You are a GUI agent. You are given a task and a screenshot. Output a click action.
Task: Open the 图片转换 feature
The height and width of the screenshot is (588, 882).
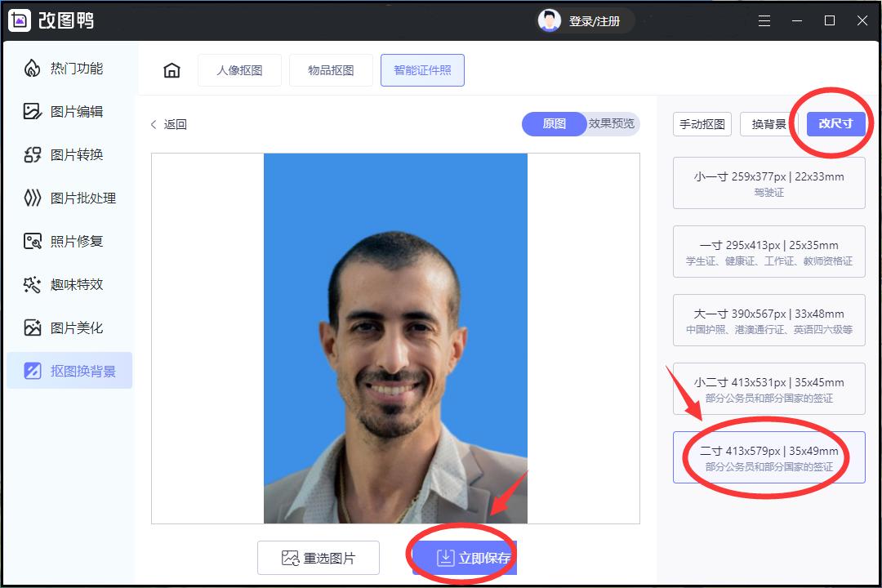click(x=69, y=155)
